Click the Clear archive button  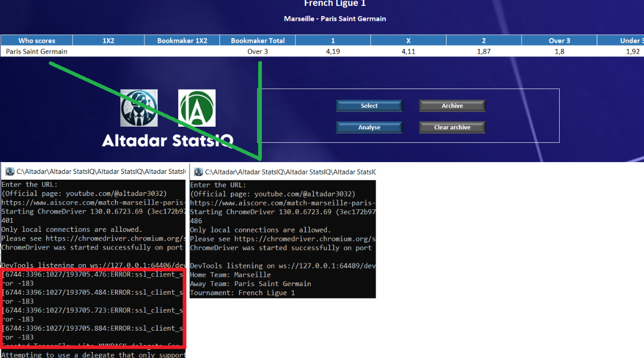pos(452,127)
